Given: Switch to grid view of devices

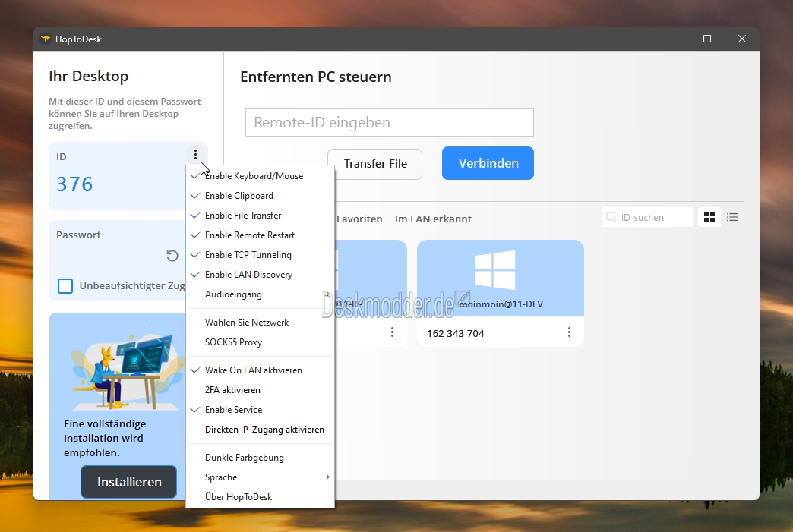Looking at the screenshot, I should [709, 217].
